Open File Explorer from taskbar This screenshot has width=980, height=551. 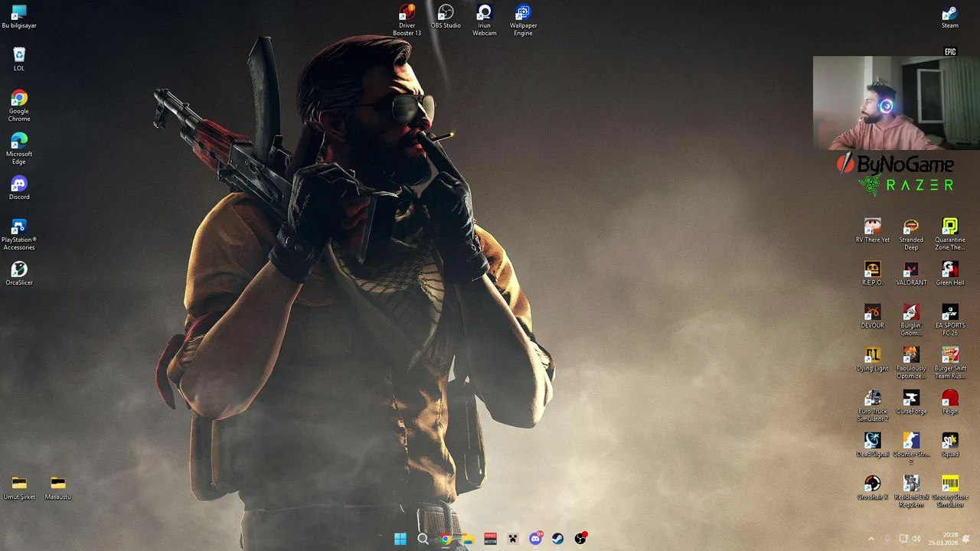[x=468, y=539]
